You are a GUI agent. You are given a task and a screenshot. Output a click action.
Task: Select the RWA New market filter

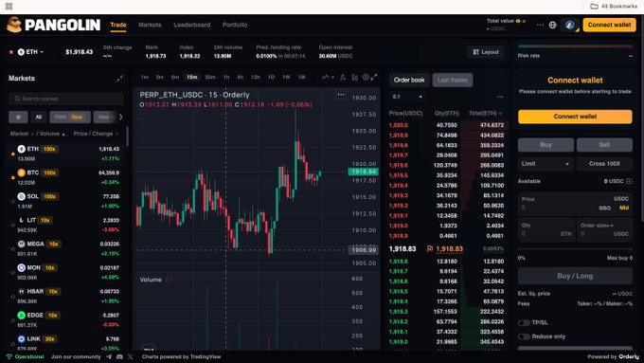point(70,118)
